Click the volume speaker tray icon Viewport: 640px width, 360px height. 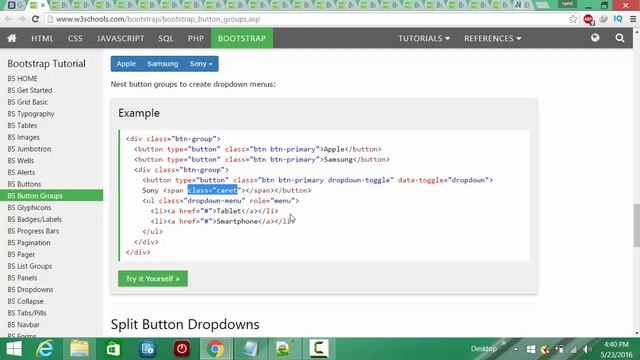click(587, 349)
